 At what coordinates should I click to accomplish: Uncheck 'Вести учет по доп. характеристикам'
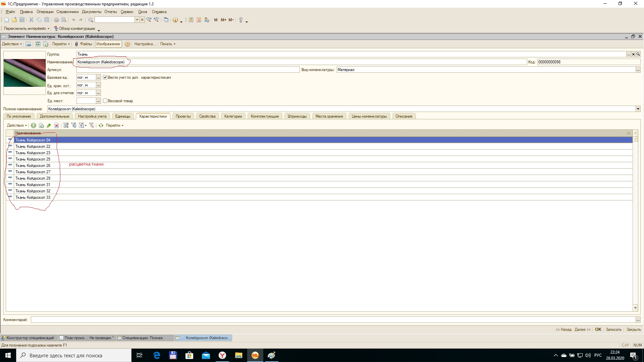[105, 77]
